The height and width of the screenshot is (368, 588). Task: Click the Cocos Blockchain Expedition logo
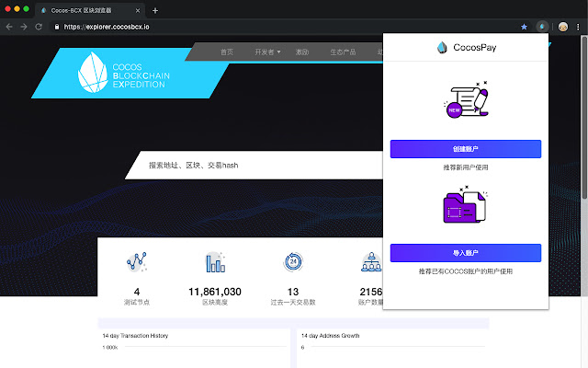(124, 73)
